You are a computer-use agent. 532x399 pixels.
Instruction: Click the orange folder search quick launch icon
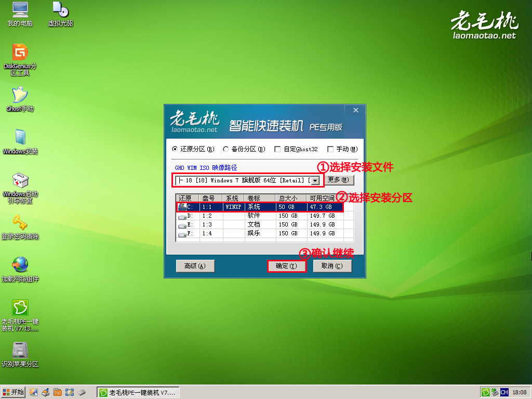click(58, 393)
